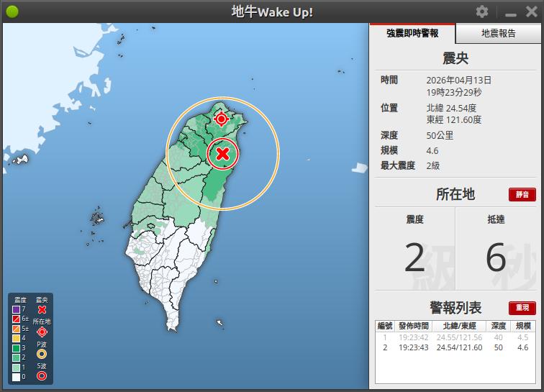
Task: Click the 震央 section heading
Action: click(455, 58)
